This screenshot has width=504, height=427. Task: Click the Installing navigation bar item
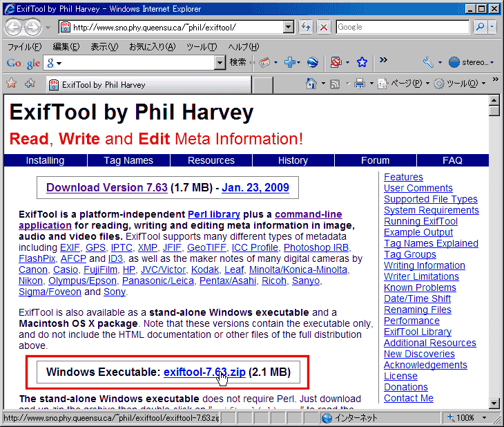pos(46,160)
